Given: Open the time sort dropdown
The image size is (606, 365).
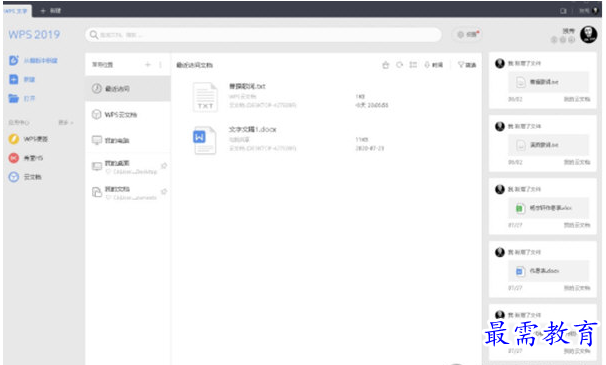Looking at the screenshot, I should 433,65.
